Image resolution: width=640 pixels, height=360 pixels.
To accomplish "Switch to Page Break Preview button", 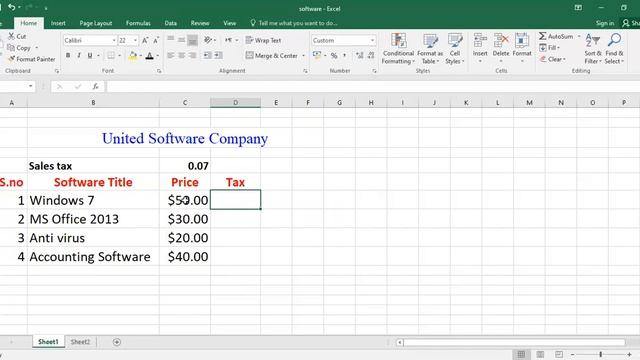I will coord(559,354).
